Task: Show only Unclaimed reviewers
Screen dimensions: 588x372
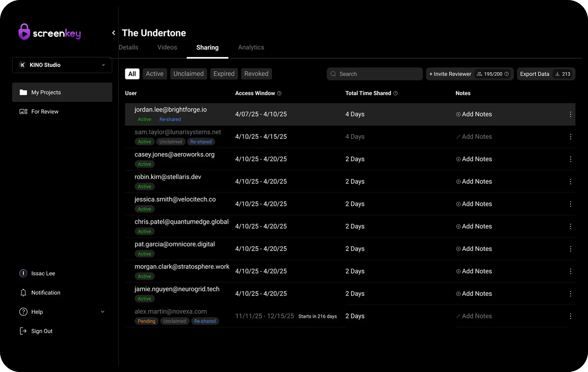Action: click(x=188, y=74)
